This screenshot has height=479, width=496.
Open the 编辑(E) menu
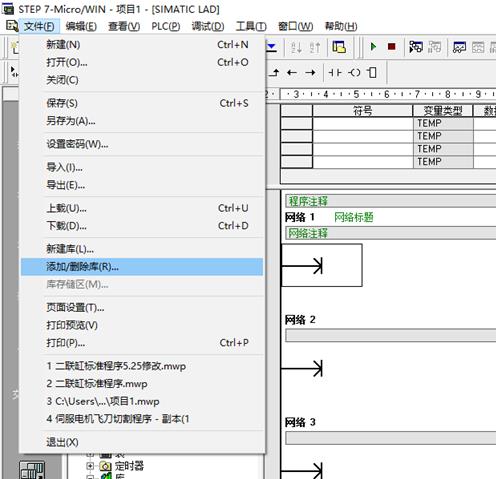click(x=81, y=26)
